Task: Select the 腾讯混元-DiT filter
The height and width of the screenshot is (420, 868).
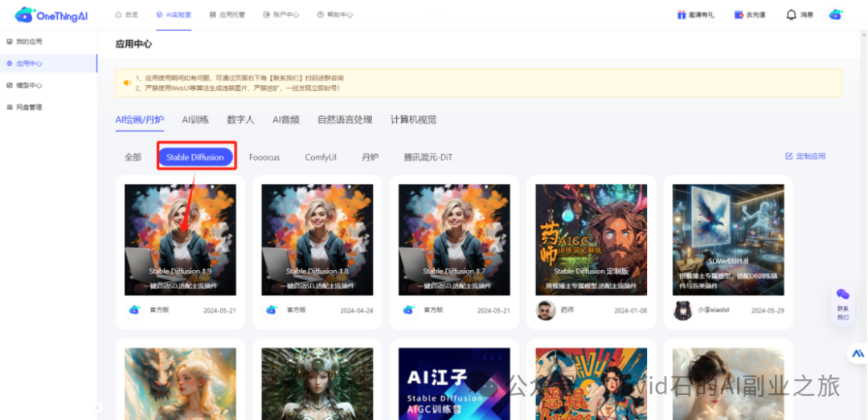Action: 428,157
